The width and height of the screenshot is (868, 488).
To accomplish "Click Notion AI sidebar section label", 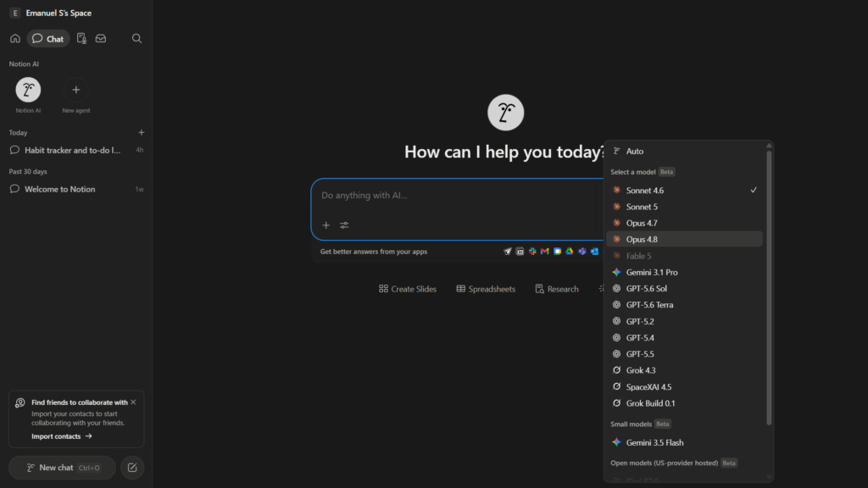I will coord(24,64).
